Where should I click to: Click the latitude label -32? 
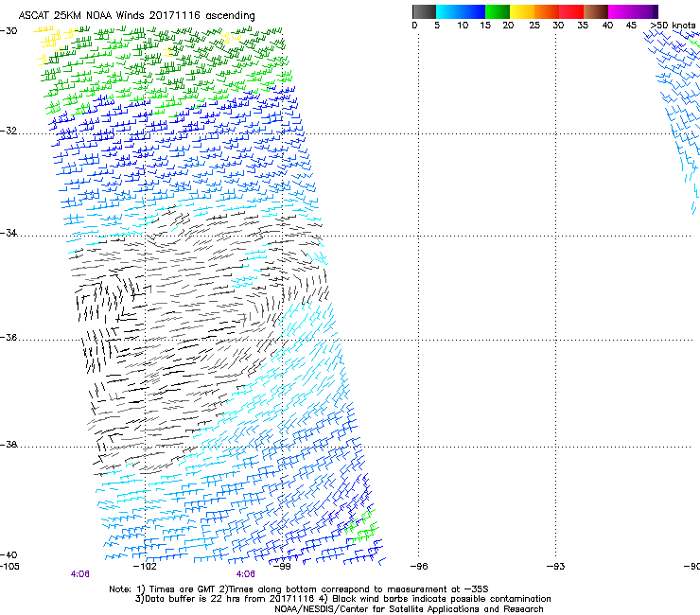point(9,131)
